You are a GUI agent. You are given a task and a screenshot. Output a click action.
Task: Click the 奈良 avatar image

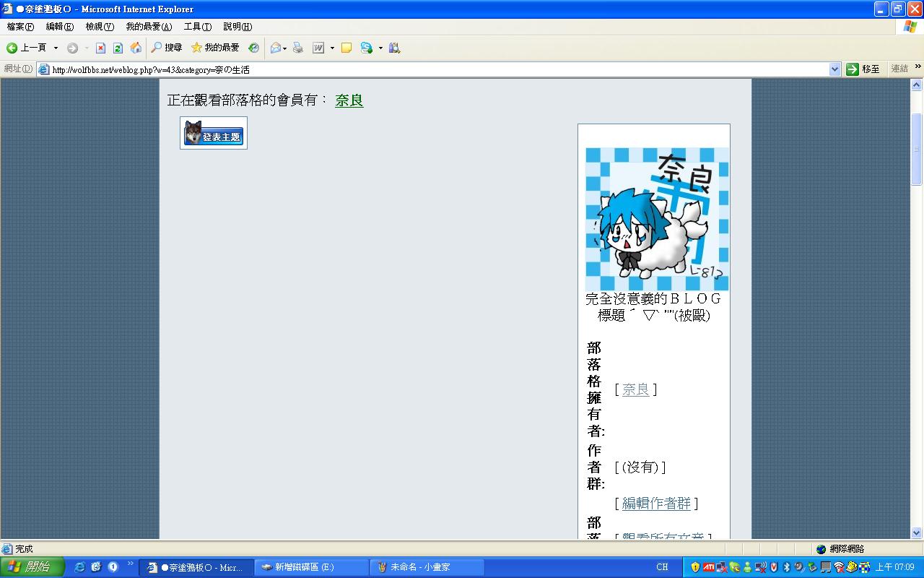pos(657,219)
